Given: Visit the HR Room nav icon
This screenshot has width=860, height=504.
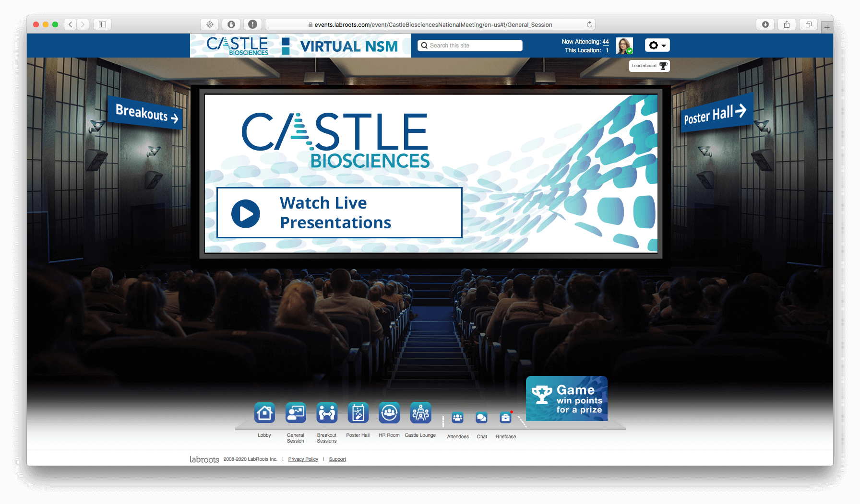Looking at the screenshot, I should point(389,412).
